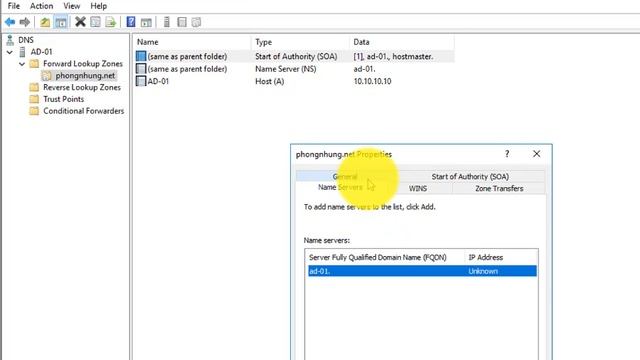
Task: Select AD-01 label in console tree
Action: 41,52
